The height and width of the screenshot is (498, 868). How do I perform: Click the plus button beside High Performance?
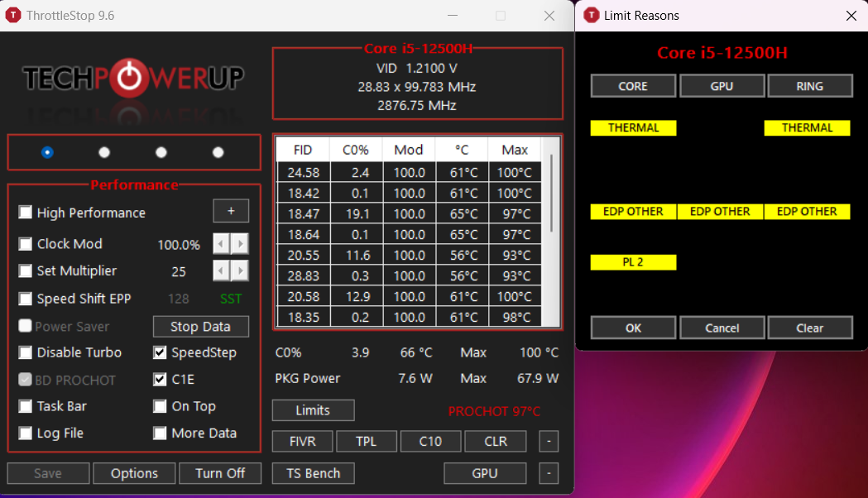231,211
